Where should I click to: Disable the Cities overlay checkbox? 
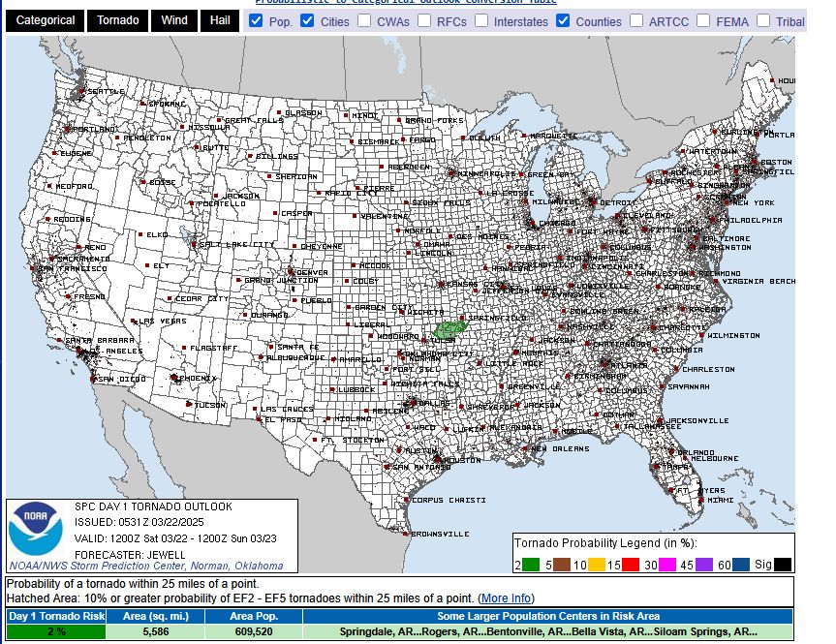coord(307,20)
